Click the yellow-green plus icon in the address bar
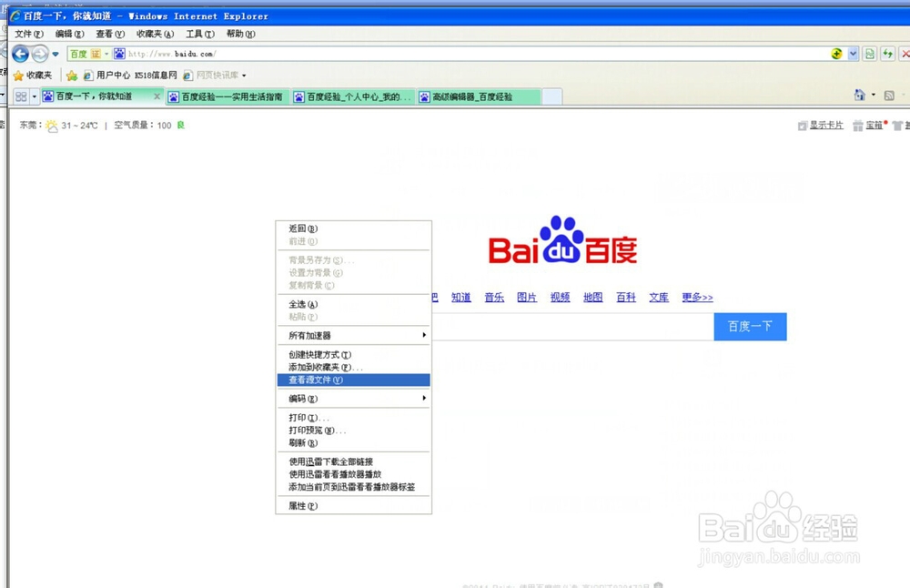This screenshot has width=910, height=588. pyautogui.click(x=836, y=54)
